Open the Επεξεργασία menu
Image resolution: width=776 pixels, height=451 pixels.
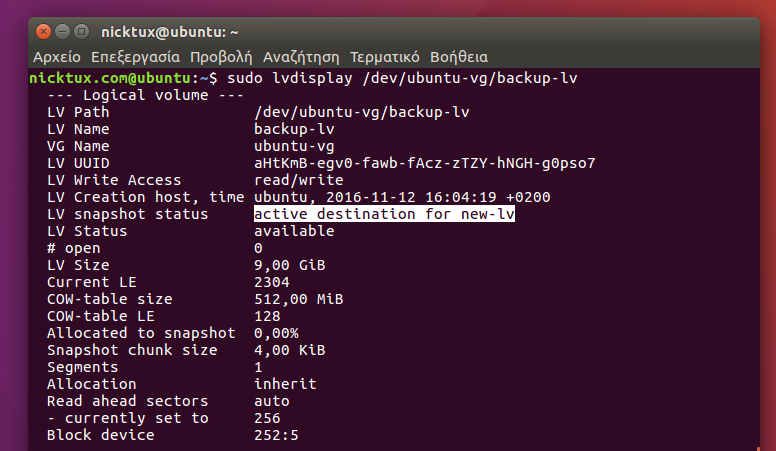(135, 56)
